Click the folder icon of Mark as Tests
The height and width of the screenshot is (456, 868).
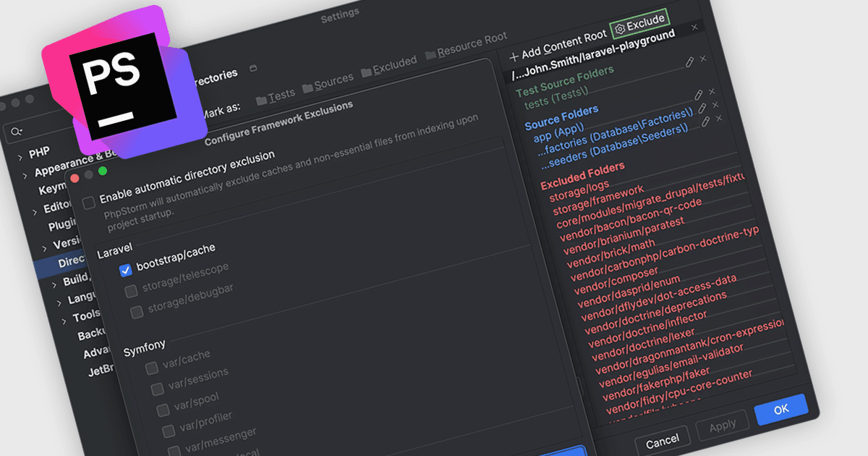(262, 99)
